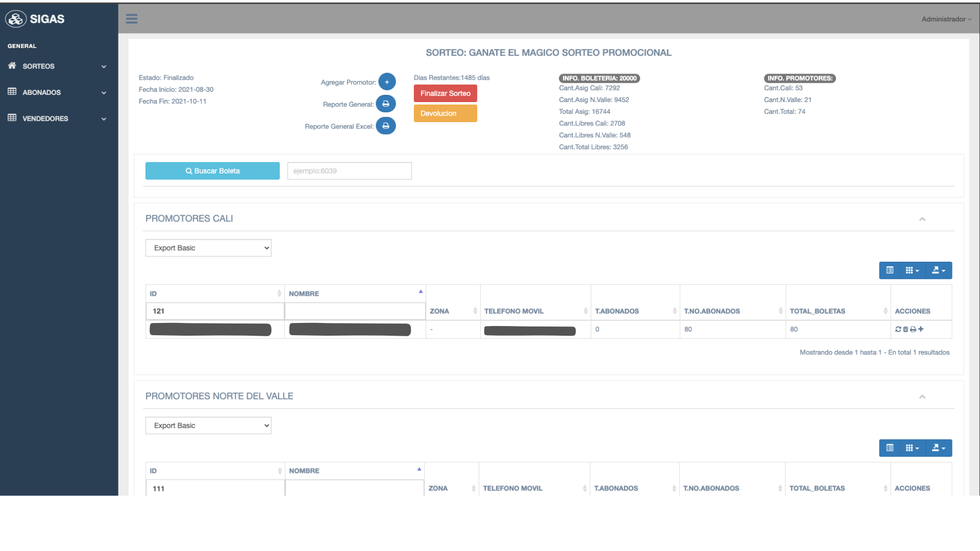Open Export Basic select in Norte del Valle
Image resolution: width=980 pixels, height=551 pixels.
point(208,425)
